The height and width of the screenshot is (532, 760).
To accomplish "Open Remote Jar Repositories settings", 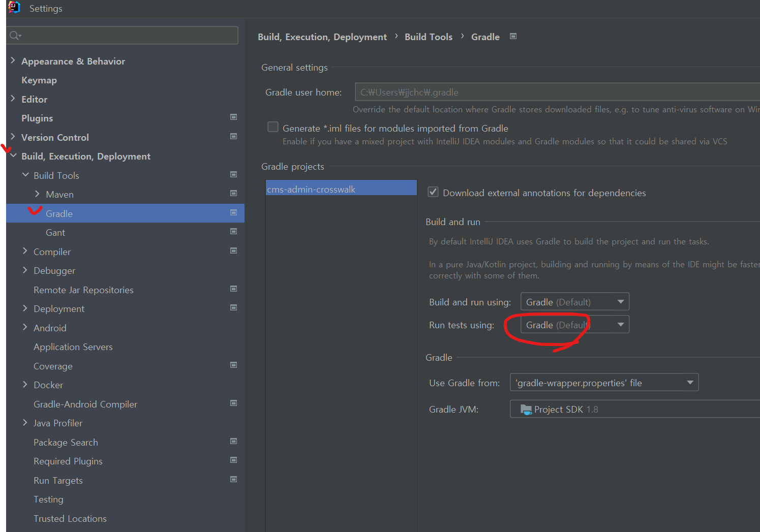I will [x=83, y=290].
